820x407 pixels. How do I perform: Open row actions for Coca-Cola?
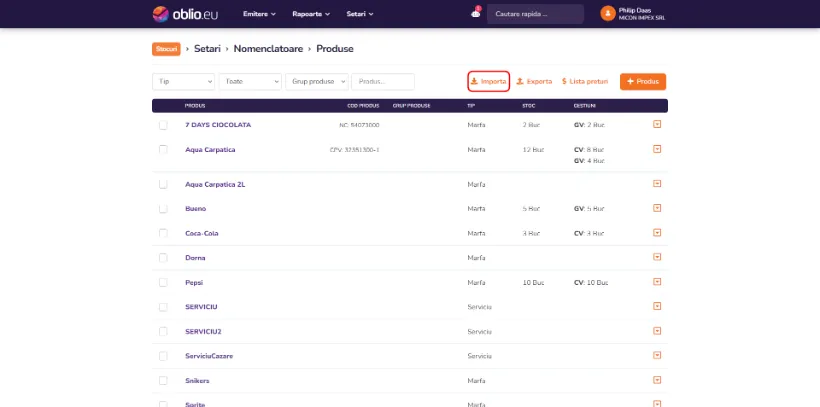(x=657, y=233)
